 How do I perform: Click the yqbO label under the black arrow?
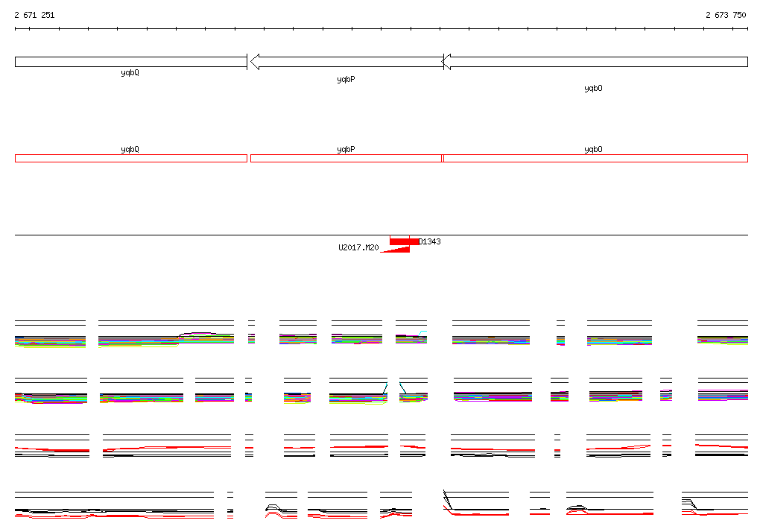pos(593,88)
